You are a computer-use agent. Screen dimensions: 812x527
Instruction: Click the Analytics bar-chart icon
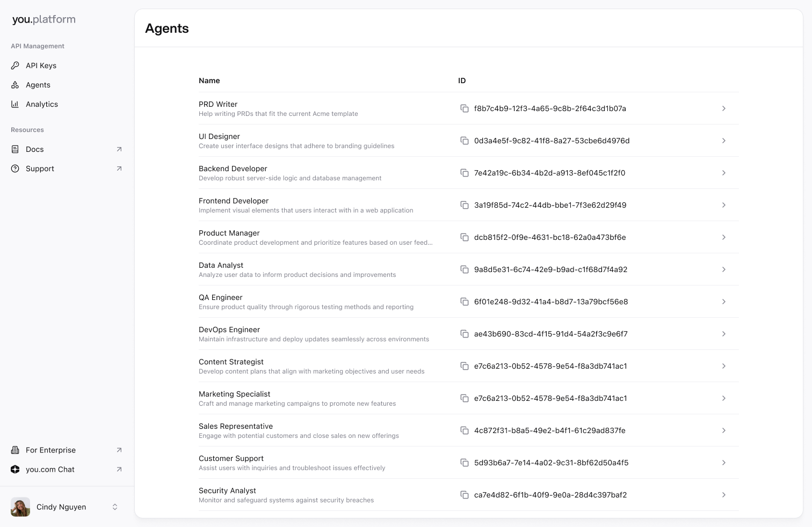tap(15, 104)
